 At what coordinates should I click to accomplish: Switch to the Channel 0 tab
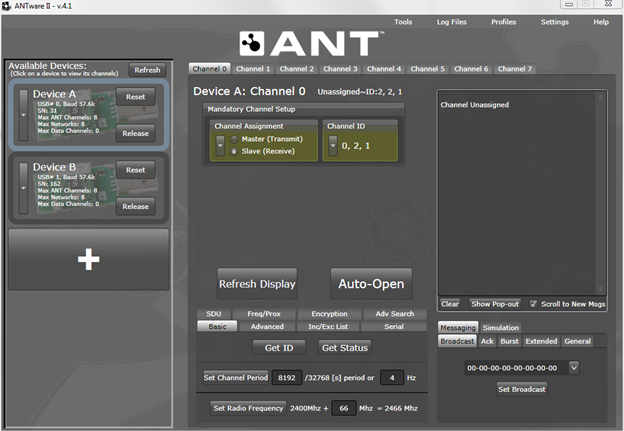(210, 69)
